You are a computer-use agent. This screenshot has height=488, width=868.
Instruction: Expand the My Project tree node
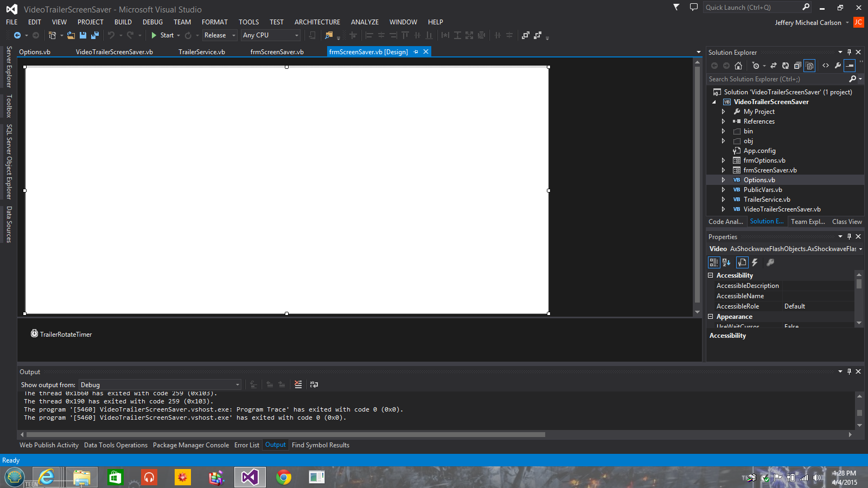pos(723,112)
